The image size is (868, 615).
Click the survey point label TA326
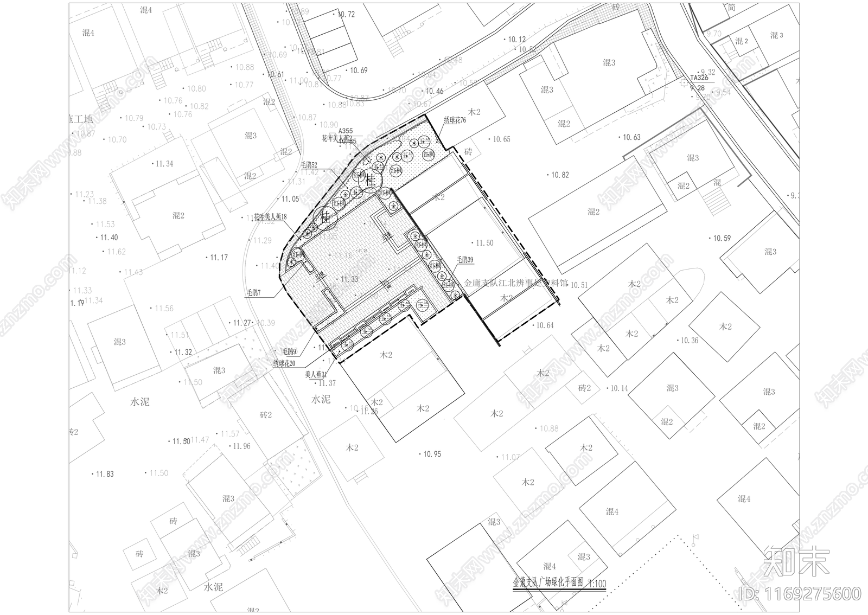pyautogui.click(x=699, y=78)
